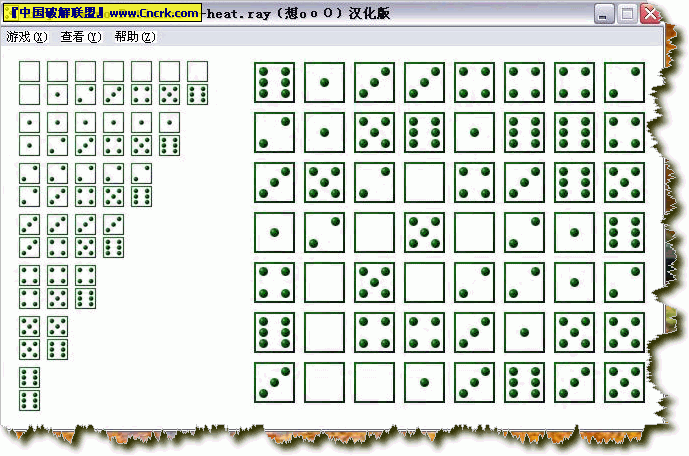Click the blank cell in the grid's third row
This screenshot has width=689, height=456.
coord(424,182)
